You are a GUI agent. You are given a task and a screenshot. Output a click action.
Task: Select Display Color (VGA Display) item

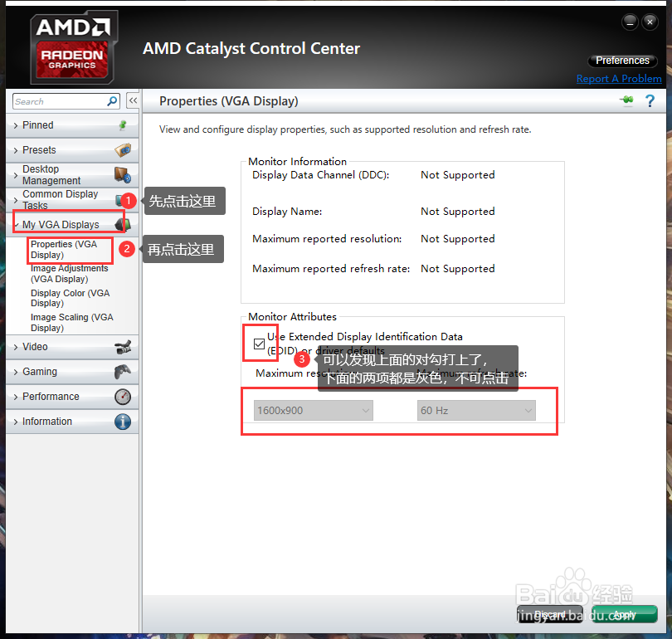(70, 298)
